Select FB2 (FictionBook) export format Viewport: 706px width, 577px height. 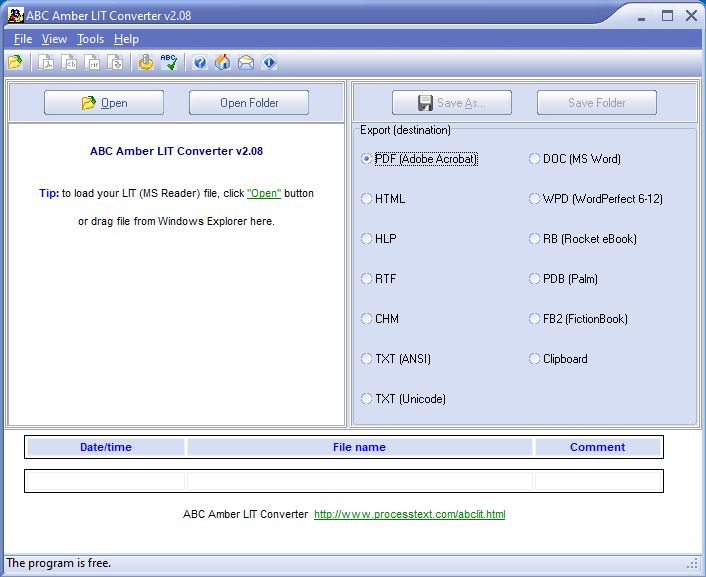[x=578, y=319]
